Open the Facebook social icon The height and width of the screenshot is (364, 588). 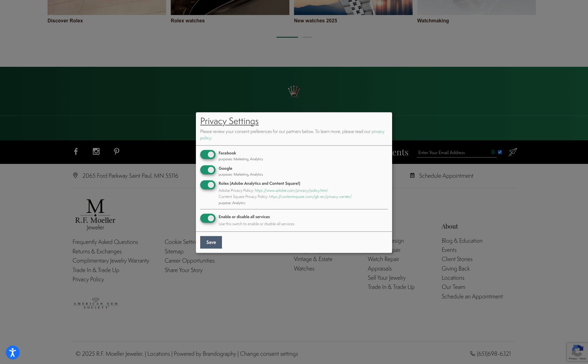(x=76, y=151)
